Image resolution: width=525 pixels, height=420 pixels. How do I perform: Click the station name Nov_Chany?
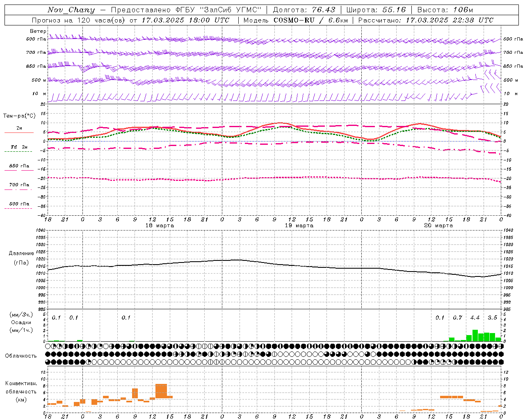[x=71, y=10]
